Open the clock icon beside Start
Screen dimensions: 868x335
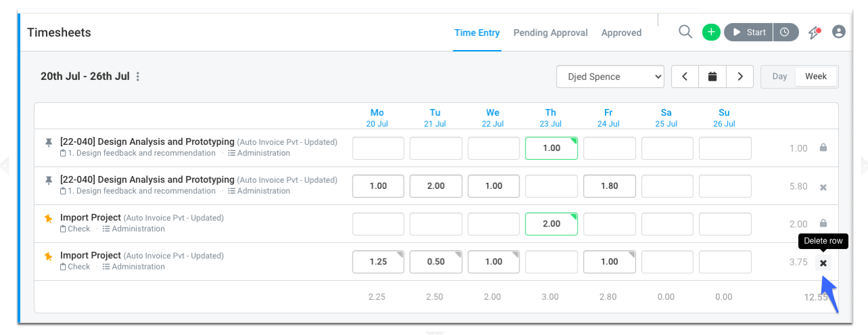pyautogui.click(x=785, y=32)
